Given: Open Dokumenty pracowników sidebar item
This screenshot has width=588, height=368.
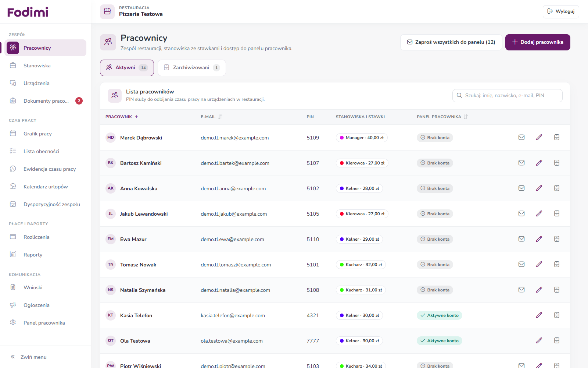Looking at the screenshot, I should (46, 101).
